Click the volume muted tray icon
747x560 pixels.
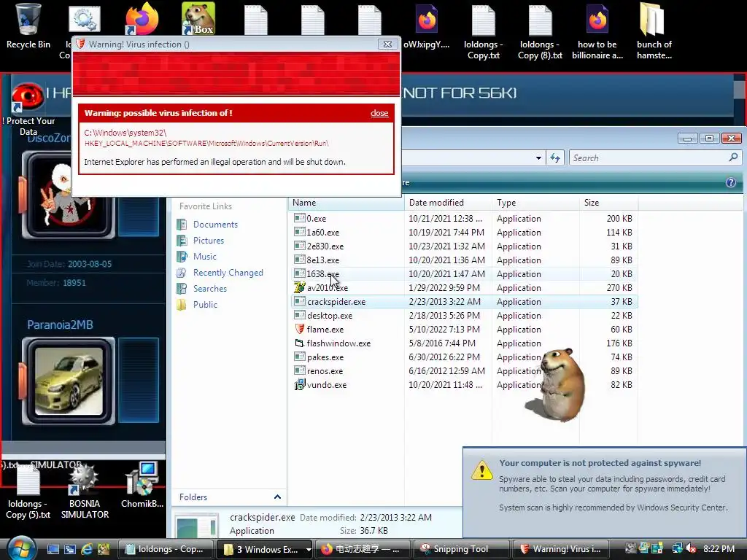coord(691,548)
